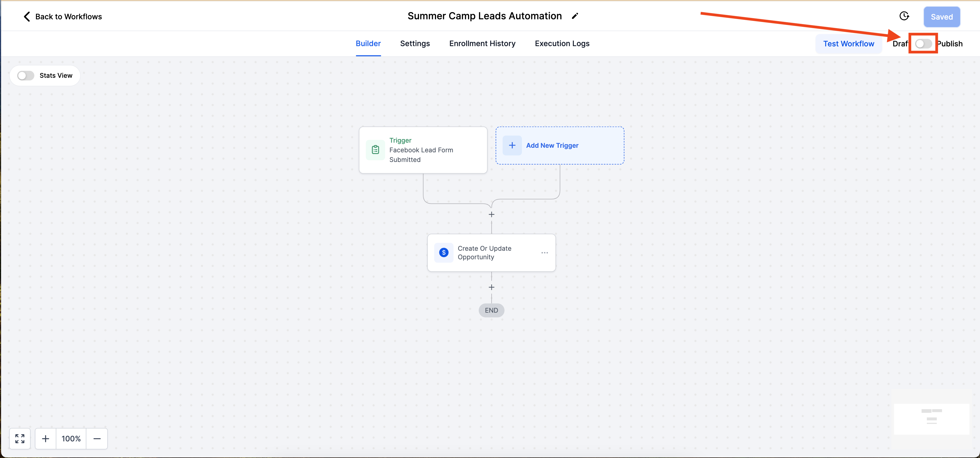This screenshot has width=980, height=458.
Task: Toggle the Draft/Publish switch
Action: (x=923, y=44)
